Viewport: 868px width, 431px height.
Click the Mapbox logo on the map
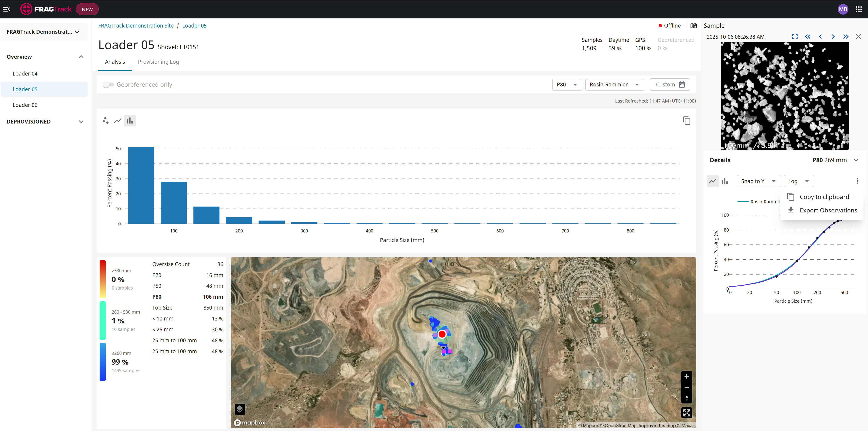point(250,423)
